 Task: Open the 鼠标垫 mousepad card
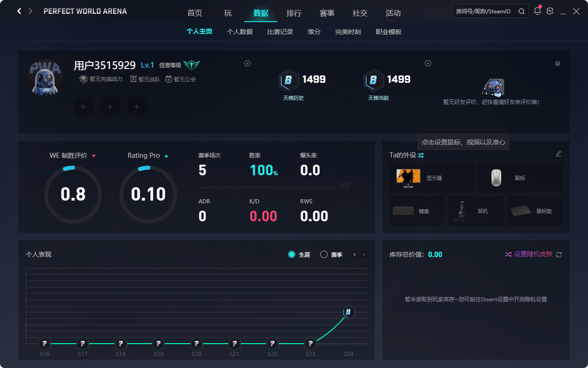535,211
